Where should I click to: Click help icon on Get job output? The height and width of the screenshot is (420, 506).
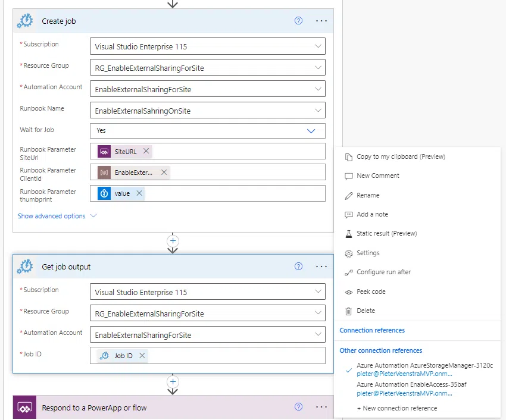pyautogui.click(x=298, y=266)
